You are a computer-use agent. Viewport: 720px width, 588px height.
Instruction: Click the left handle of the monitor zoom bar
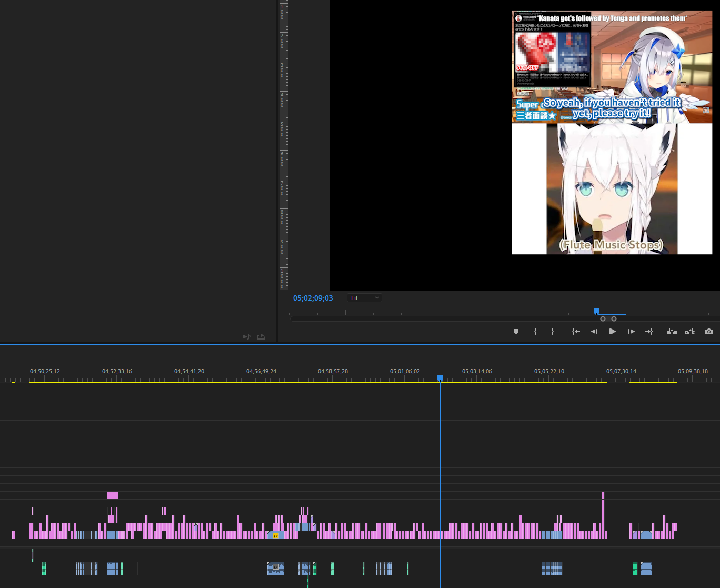coord(603,319)
